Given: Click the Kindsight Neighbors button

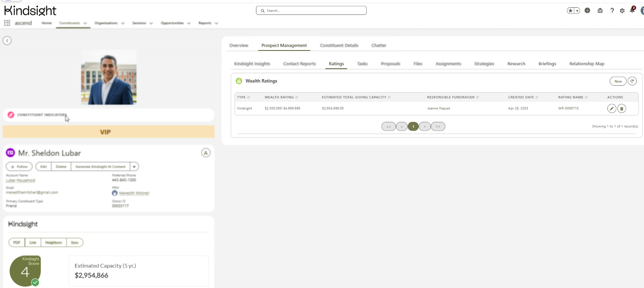Looking at the screenshot, I should point(54,243).
